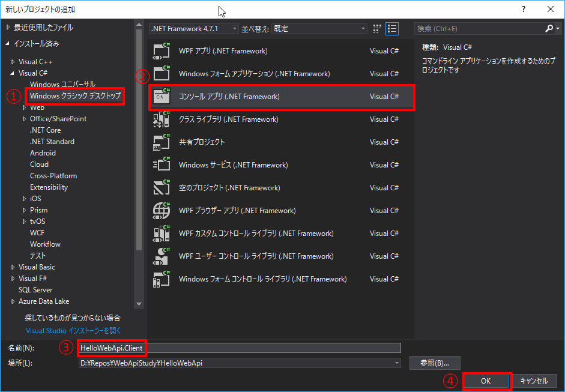
Task: Expand the Visual Basic node
Action: point(13,267)
